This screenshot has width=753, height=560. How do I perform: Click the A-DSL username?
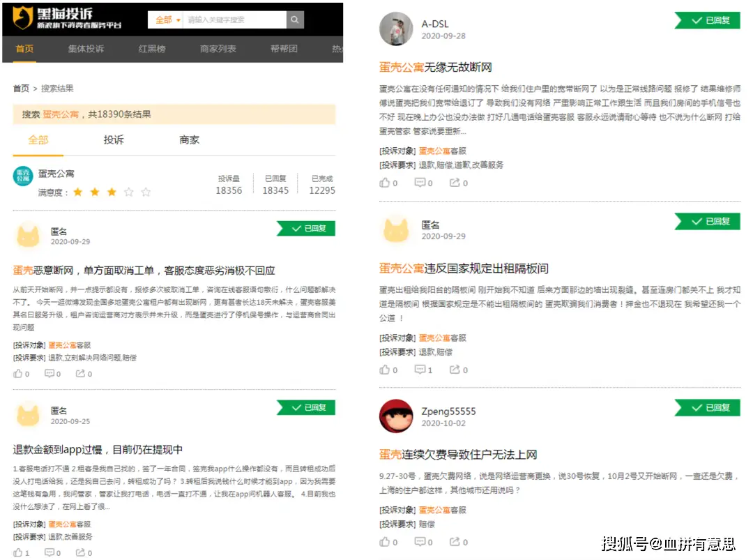(x=435, y=24)
